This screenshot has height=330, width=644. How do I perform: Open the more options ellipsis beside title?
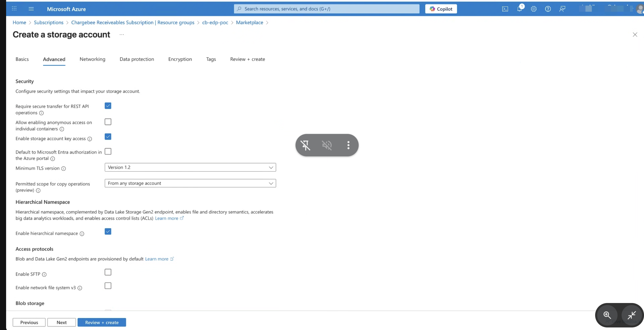122,35
